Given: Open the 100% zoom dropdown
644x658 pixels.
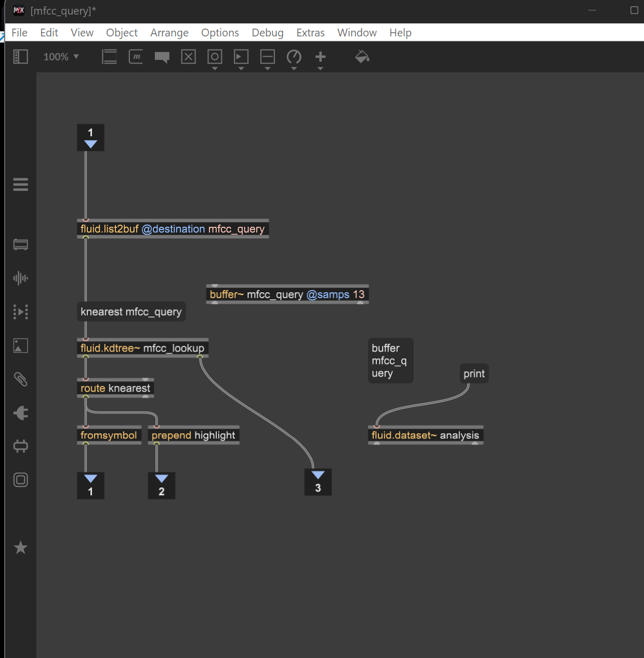Looking at the screenshot, I should (x=61, y=57).
